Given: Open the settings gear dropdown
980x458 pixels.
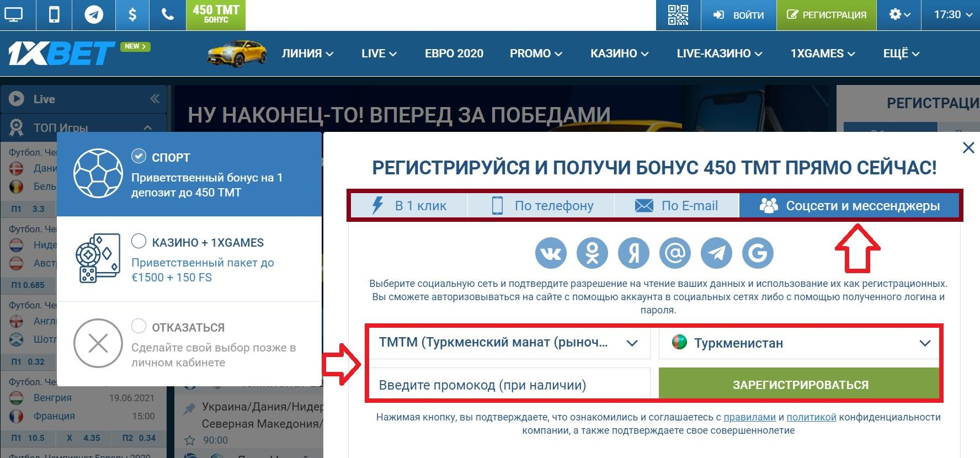Looking at the screenshot, I should pos(899,15).
